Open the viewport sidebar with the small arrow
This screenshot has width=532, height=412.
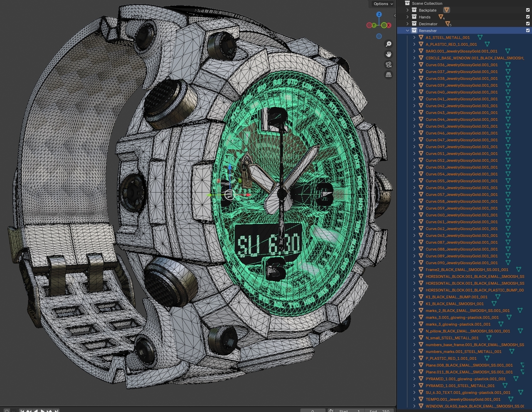point(394,16)
